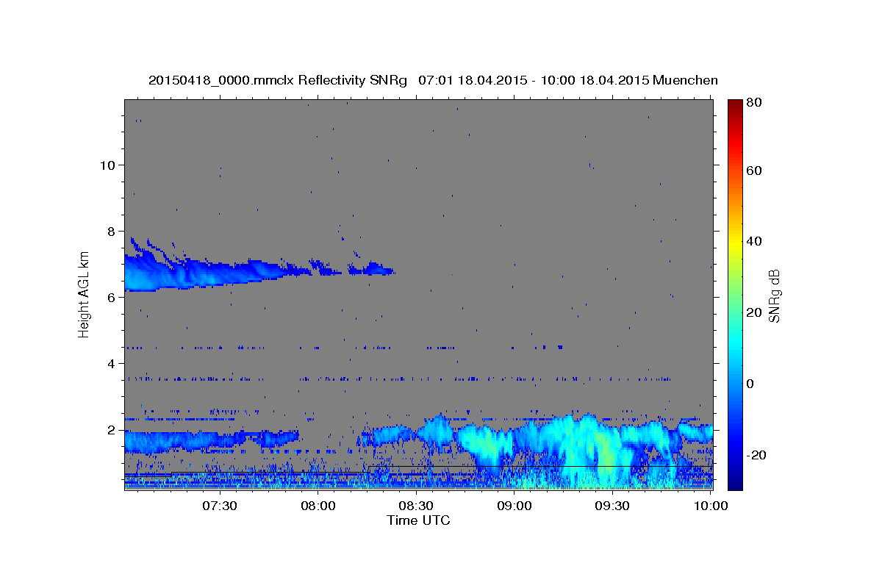Click the 10:00 time tick label
Screen dimensions: 882x588
(711, 506)
